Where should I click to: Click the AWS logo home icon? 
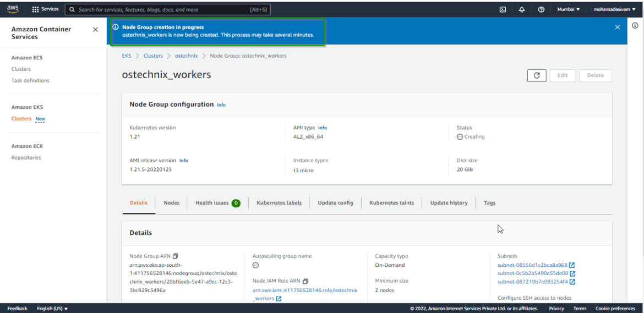(x=13, y=9)
